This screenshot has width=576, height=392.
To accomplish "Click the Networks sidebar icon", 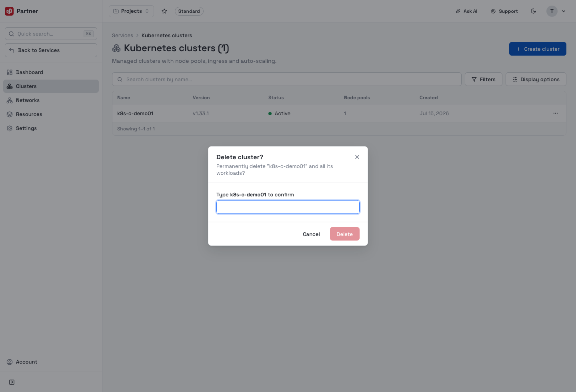I will tap(10, 100).
